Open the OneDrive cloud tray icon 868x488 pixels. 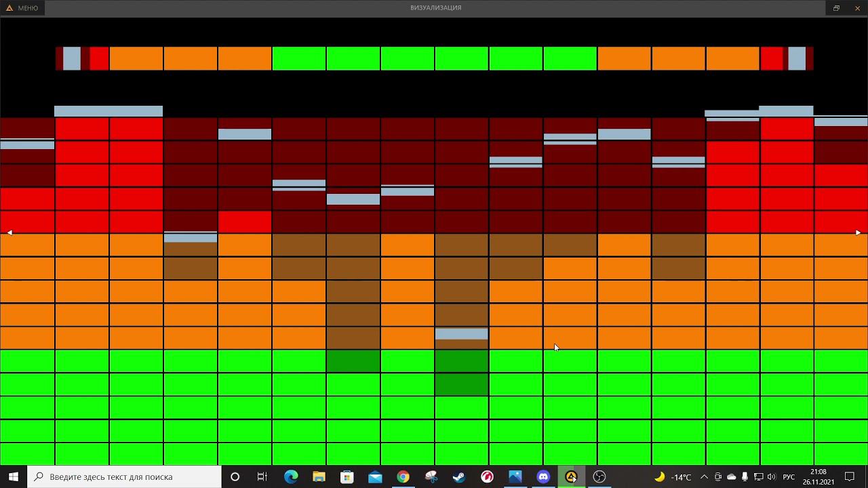point(732,476)
